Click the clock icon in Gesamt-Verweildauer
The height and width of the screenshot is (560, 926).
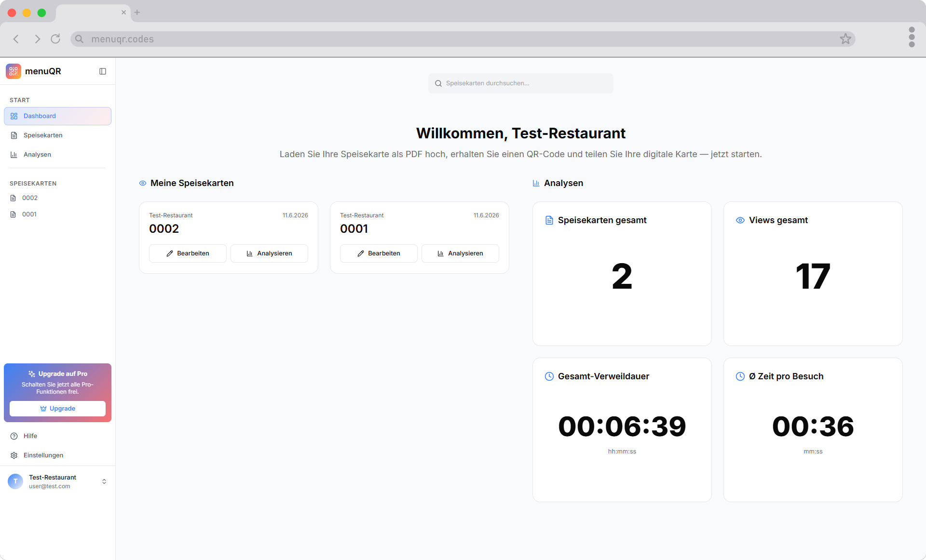pyautogui.click(x=549, y=376)
